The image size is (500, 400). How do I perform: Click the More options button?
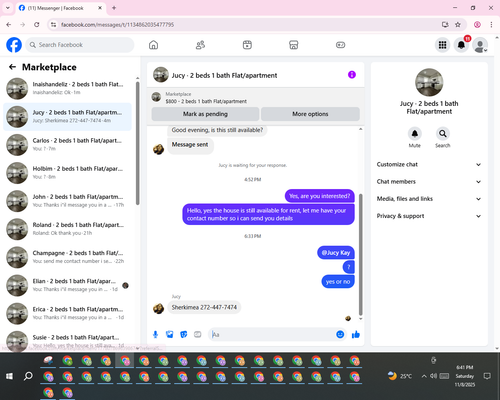coord(310,114)
